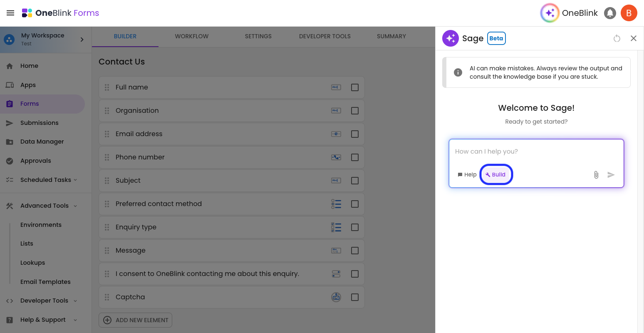
Task: Tick the Preferred contact method checkbox
Action: [355, 204]
